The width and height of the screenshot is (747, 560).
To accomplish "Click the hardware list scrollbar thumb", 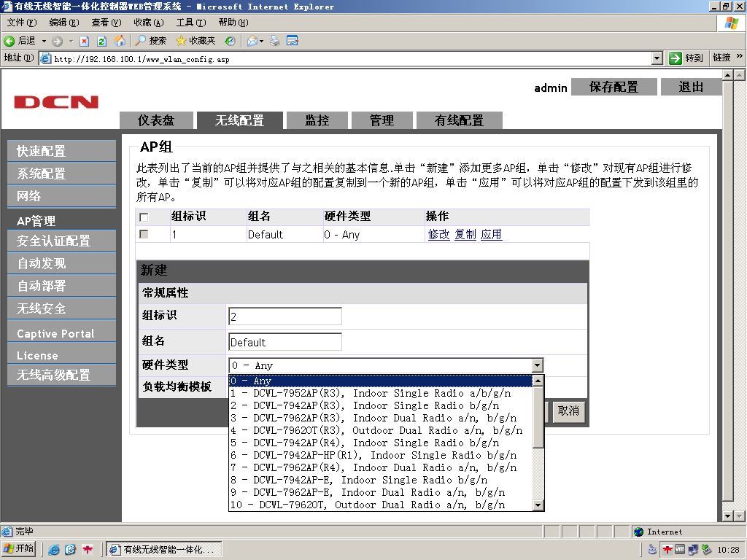I will coord(538,417).
